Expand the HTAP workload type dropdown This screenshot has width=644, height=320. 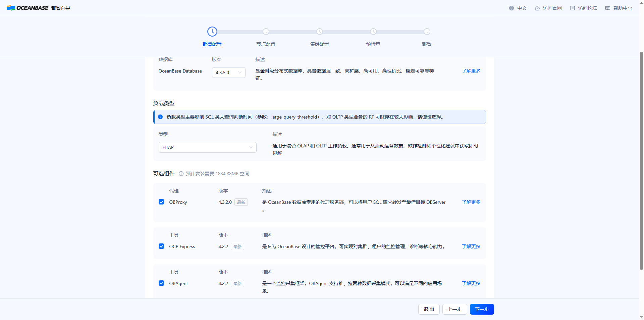pyautogui.click(x=207, y=147)
